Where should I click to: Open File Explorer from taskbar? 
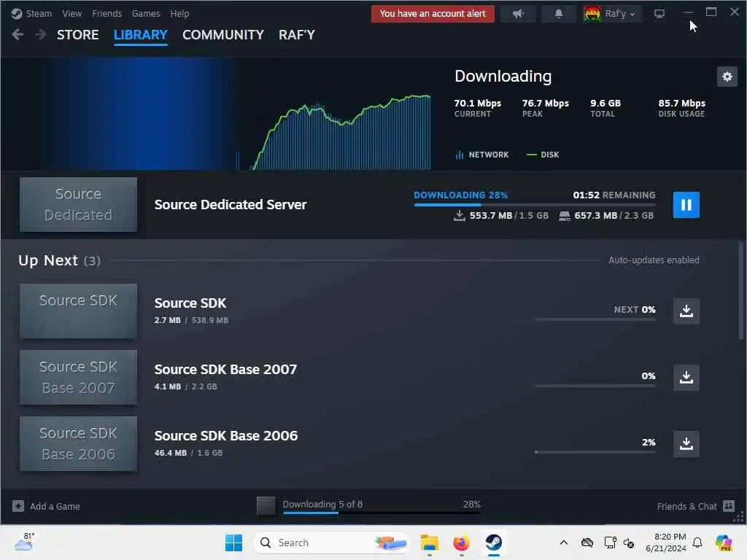click(x=429, y=542)
